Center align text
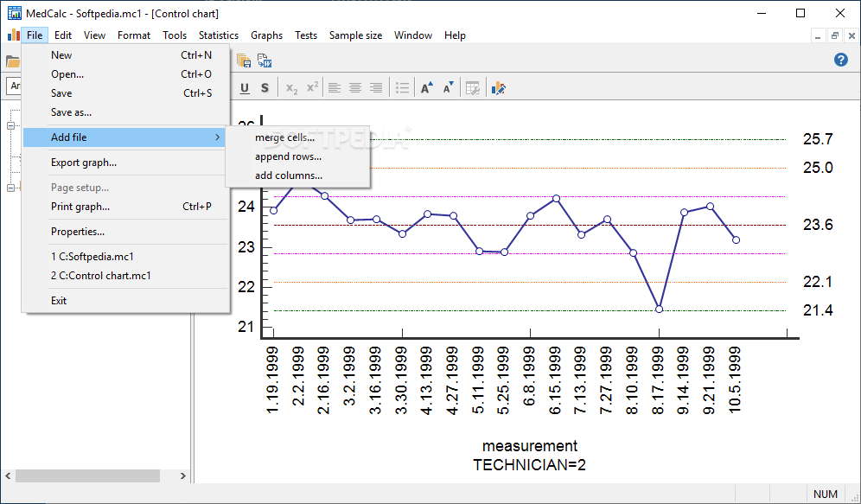861x504 pixels. (355, 88)
